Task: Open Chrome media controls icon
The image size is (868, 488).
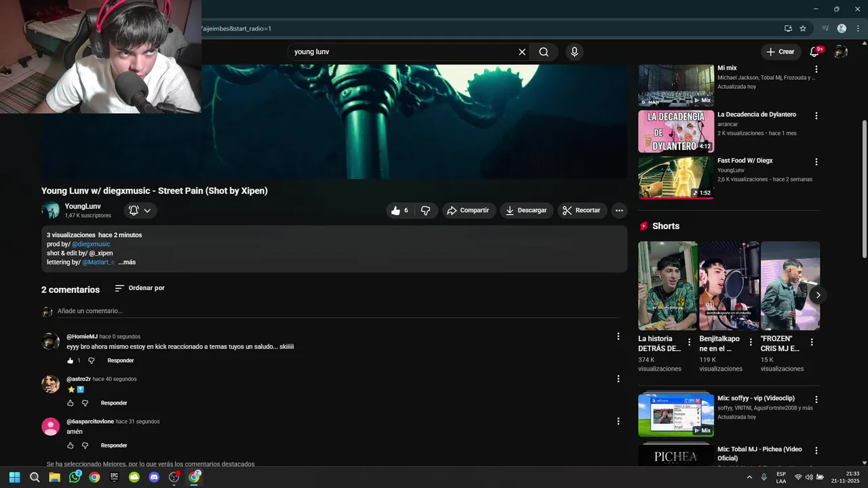Action: 825,28
